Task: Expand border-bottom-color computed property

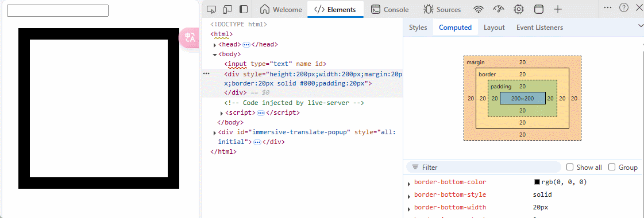Action: 408,184
